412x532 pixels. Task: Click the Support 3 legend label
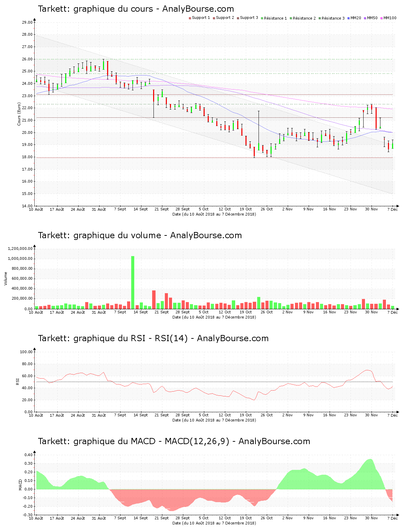click(249, 18)
